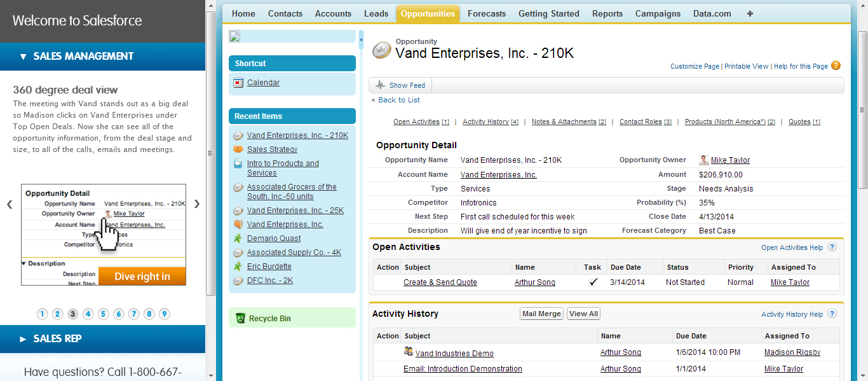Click the plus icon to show all tabs
This screenshot has width=868, height=381.
(x=750, y=13)
